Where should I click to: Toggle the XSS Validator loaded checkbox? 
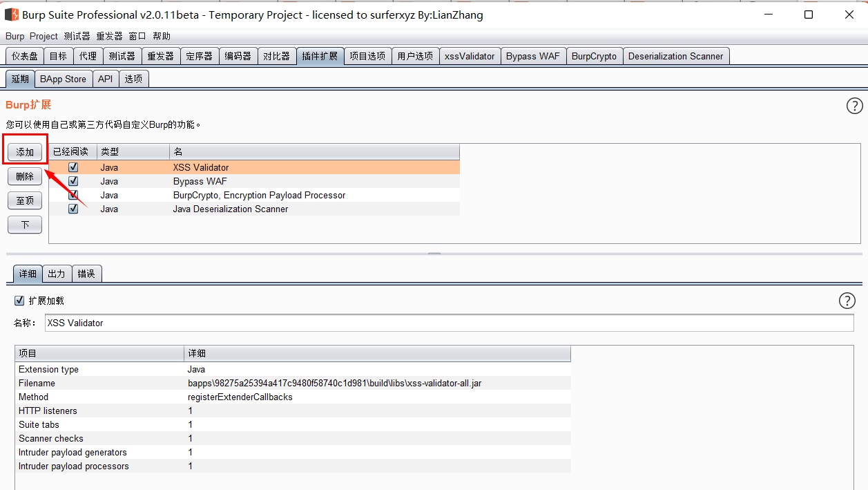pos(73,167)
